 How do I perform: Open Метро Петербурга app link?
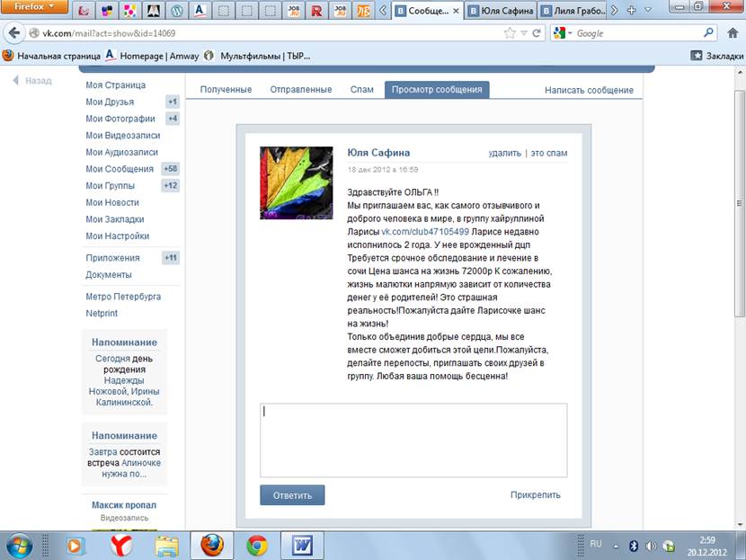123,297
